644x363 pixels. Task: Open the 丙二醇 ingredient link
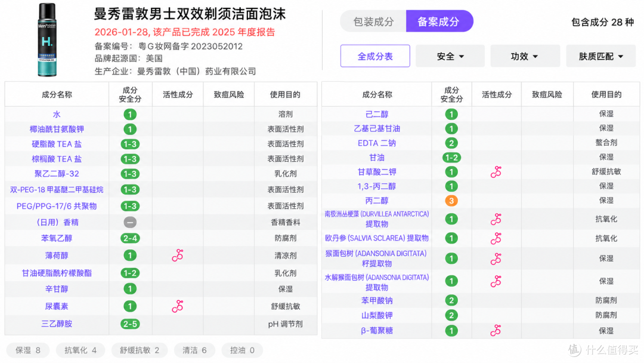click(x=377, y=201)
